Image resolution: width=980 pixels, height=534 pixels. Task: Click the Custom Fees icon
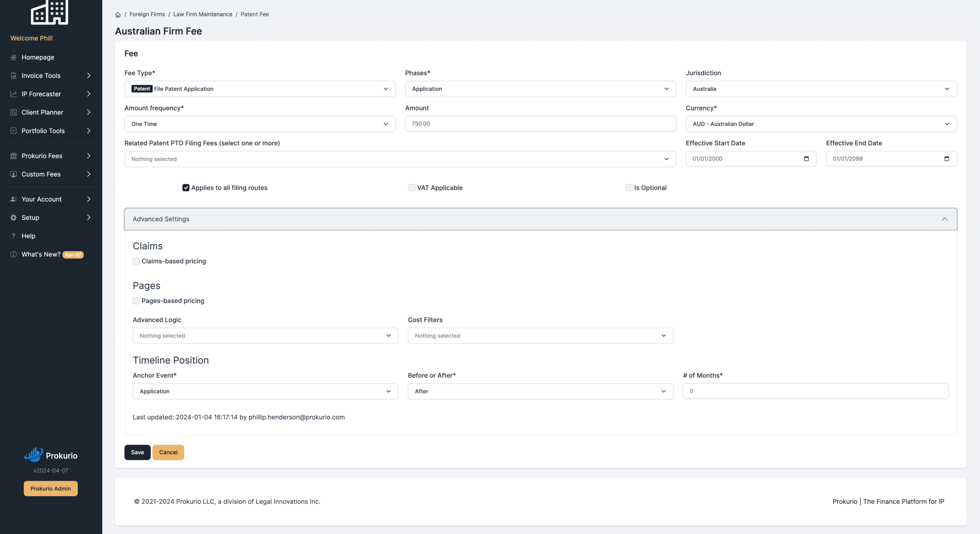tap(13, 174)
